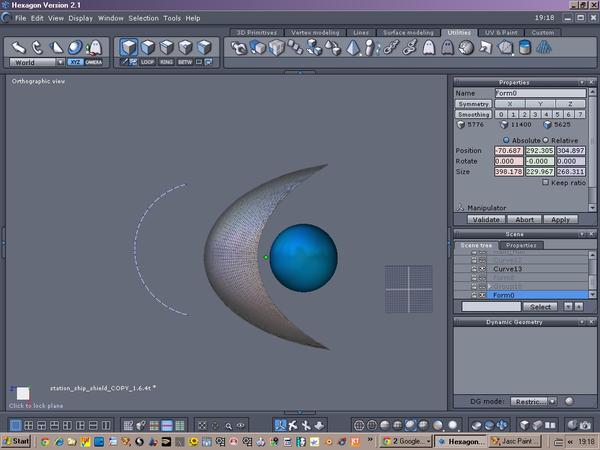Click the Start button on taskbar
This screenshot has height=450, width=600.
pos(16,441)
